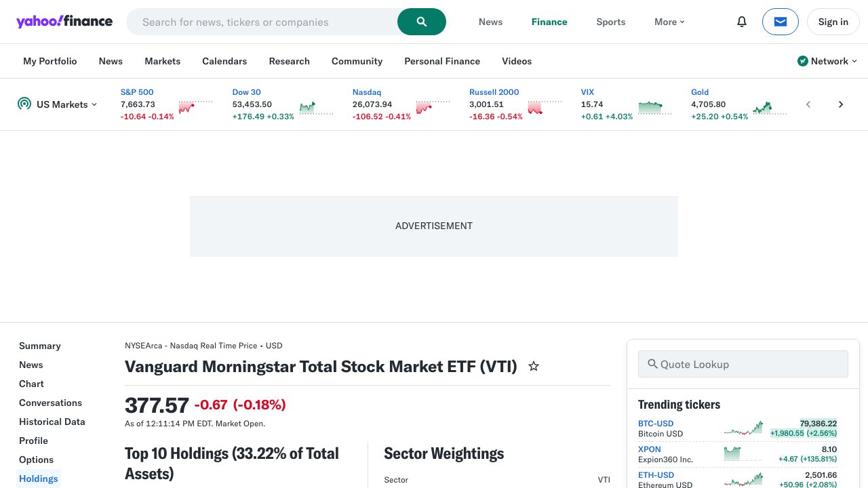Click the green search magnifier button
Screen dimensions: 868x488
coord(422,22)
